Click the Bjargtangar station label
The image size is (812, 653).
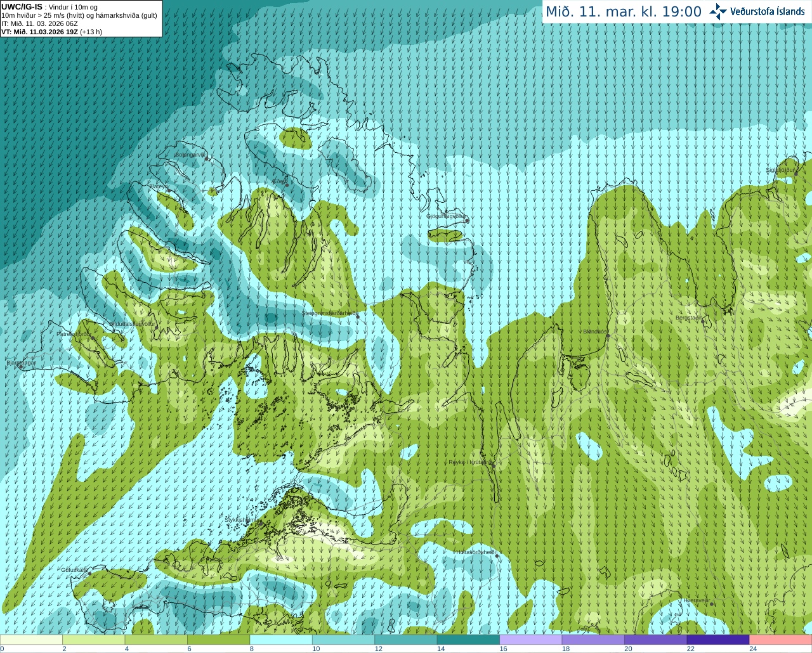click(x=21, y=363)
